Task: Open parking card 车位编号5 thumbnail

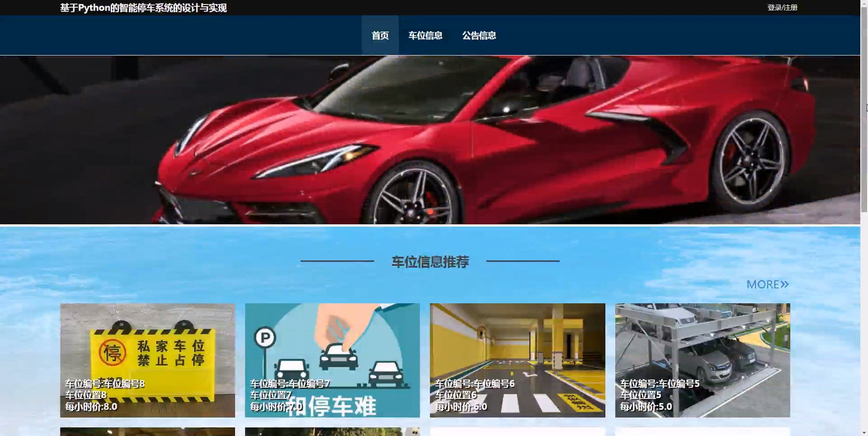Action: pyautogui.click(x=702, y=360)
